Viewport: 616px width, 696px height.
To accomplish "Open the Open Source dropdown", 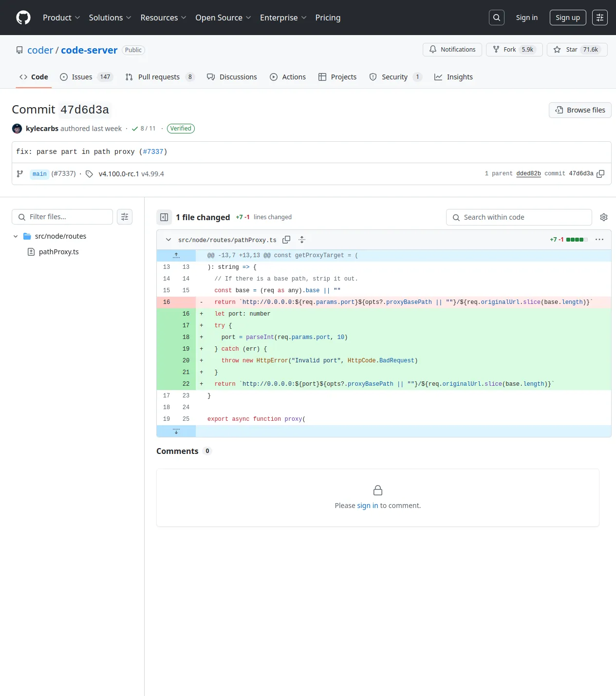I will 223,18.
